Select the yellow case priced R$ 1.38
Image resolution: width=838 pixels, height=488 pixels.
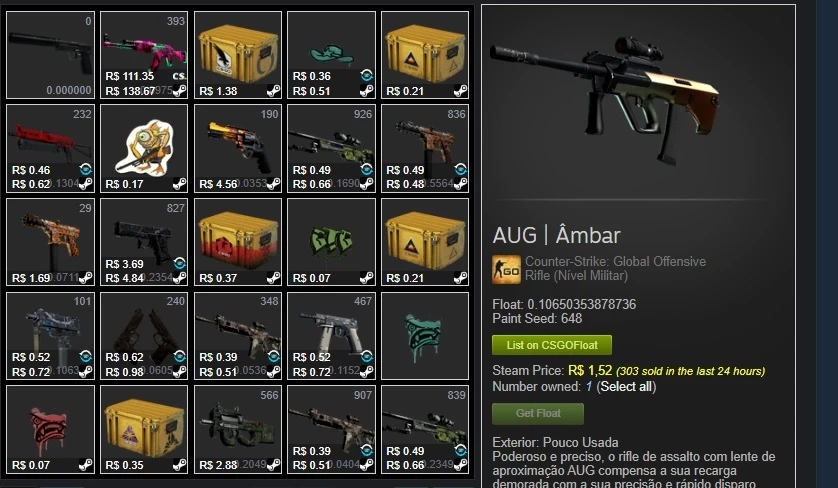238,55
